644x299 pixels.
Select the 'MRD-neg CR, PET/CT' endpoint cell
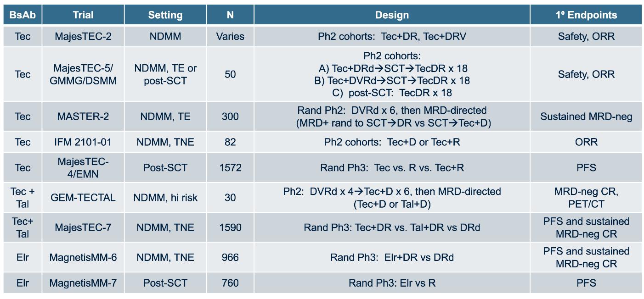586,198
